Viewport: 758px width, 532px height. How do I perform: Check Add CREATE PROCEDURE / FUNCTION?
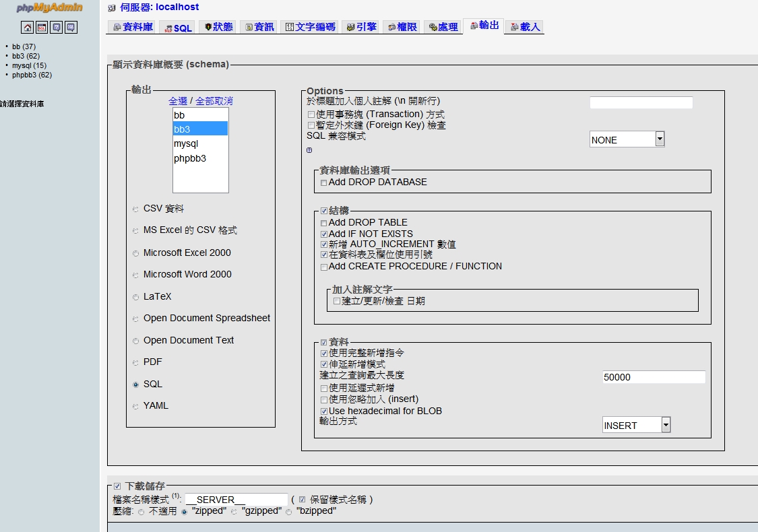pos(324,267)
